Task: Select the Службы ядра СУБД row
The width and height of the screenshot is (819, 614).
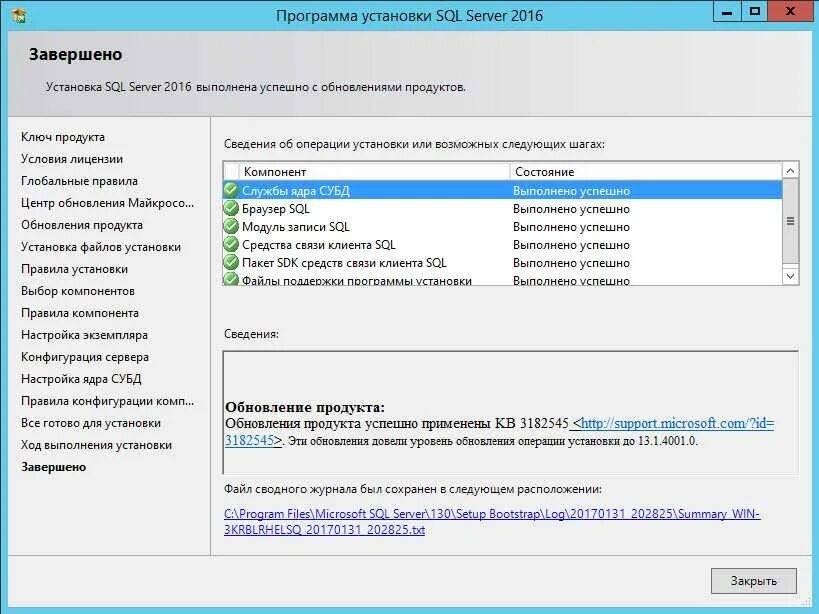Action: tap(502, 191)
